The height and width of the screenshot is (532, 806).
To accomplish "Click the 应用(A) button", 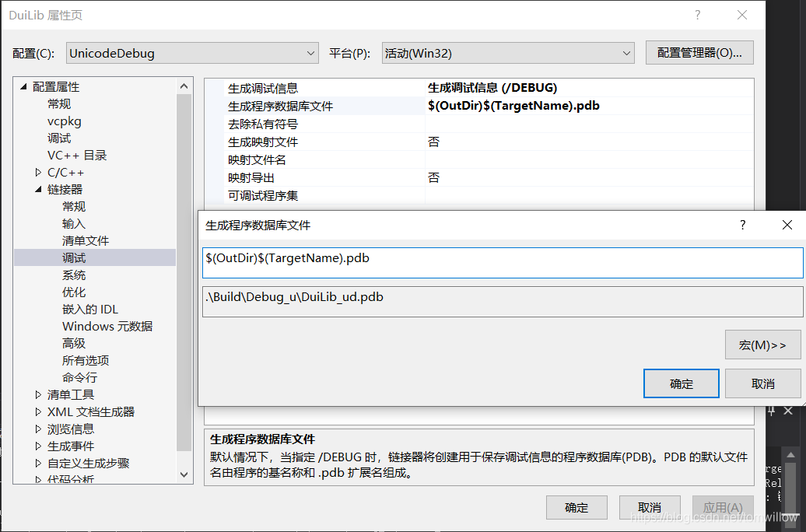I will point(723,508).
